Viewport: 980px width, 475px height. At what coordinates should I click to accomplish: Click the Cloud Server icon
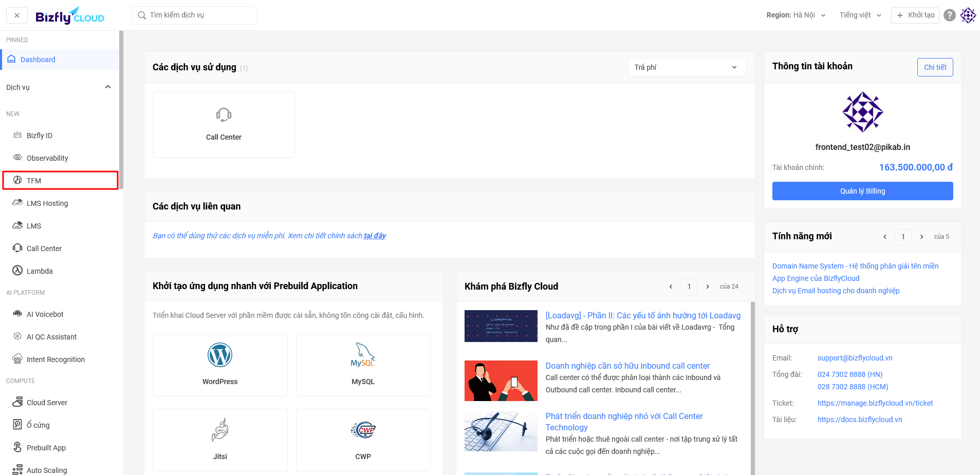point(17,402)
